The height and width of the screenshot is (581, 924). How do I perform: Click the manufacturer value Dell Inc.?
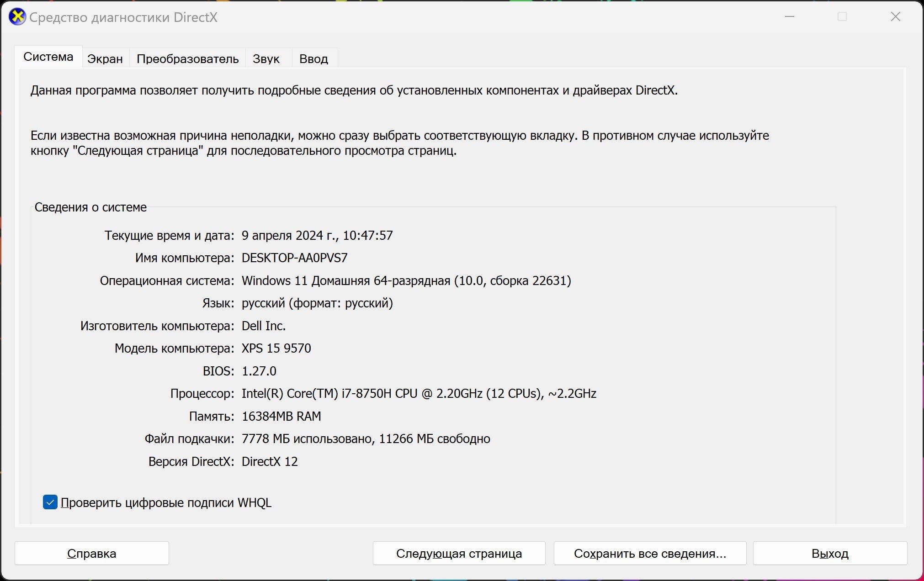264,326
